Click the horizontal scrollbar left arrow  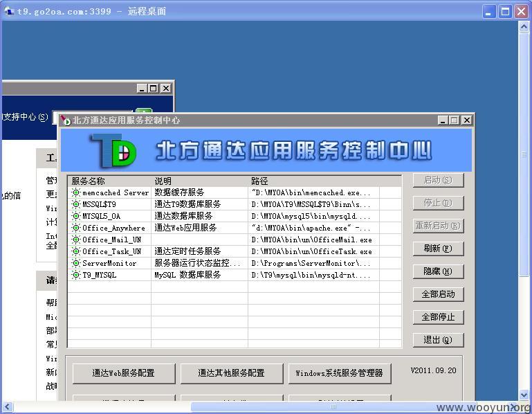pyautogui.click(x=8, y=407)
